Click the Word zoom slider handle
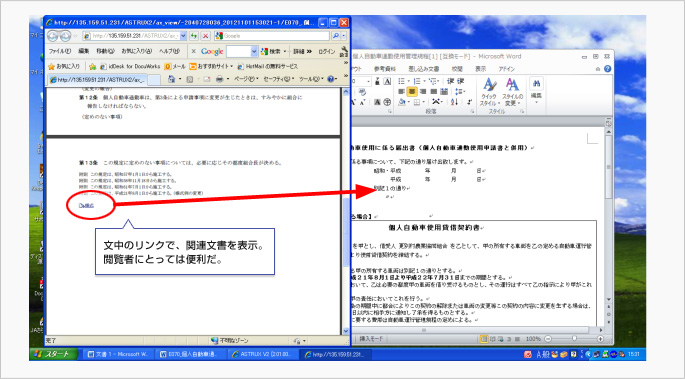 [x=574, y=339]
